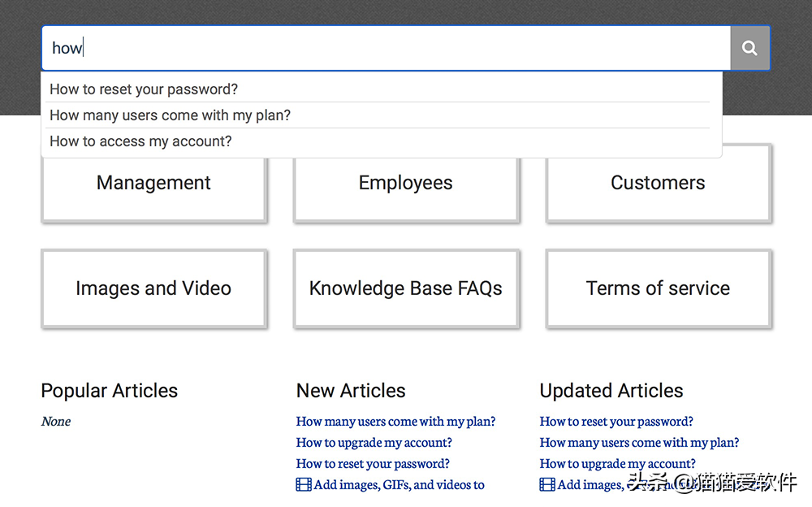Click "None" under Popular Articles
812x507 pixels.
[56, 422]
